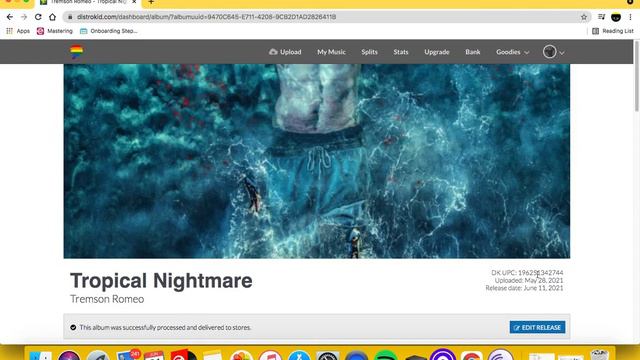Open the Mastering bookmark

pyautogui.click(x=55, y=31)
